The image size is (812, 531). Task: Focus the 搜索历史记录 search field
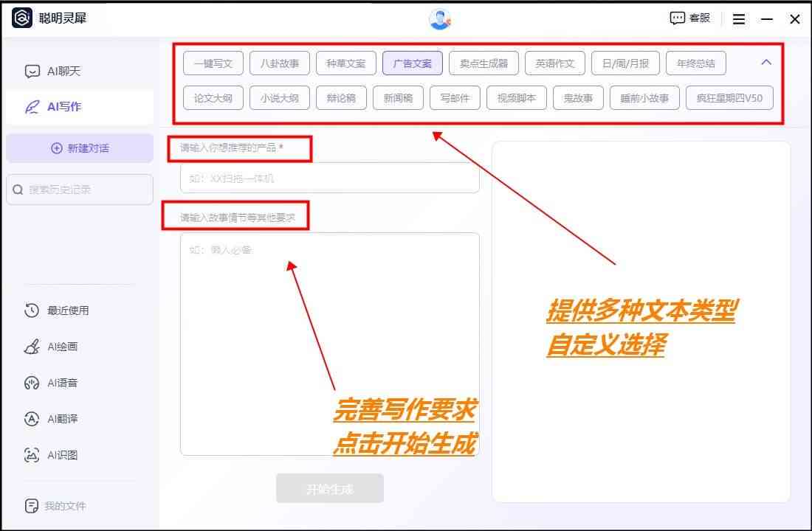(80, 190)
